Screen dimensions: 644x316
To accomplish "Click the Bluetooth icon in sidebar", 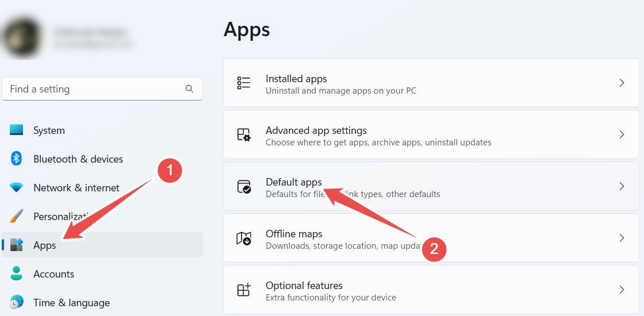I will 17,159.
